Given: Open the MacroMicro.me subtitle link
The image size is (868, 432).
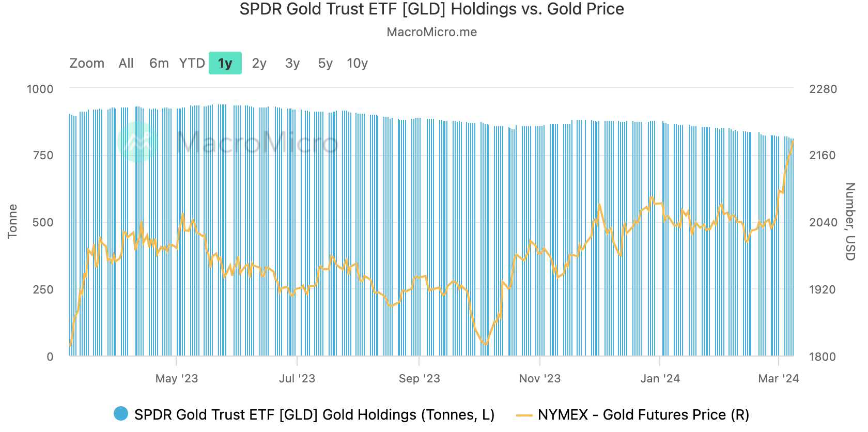Looking at the screenshot, I should (432, 32).
